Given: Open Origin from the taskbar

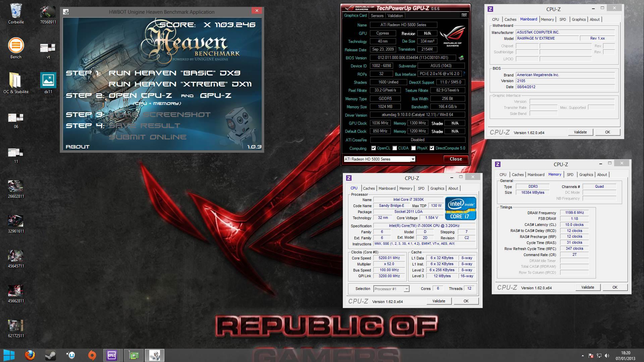Looking at the screenshot, I should point(92,355).
